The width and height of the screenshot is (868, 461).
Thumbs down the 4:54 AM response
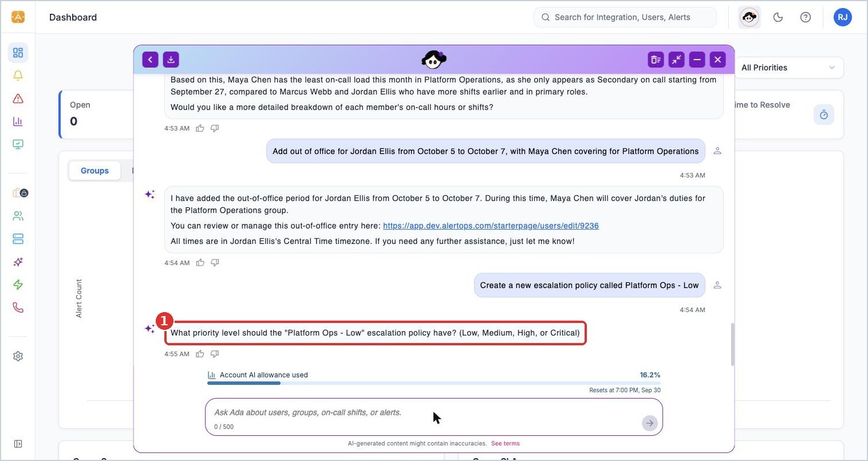pyautogui.click(x=215, y=263)
